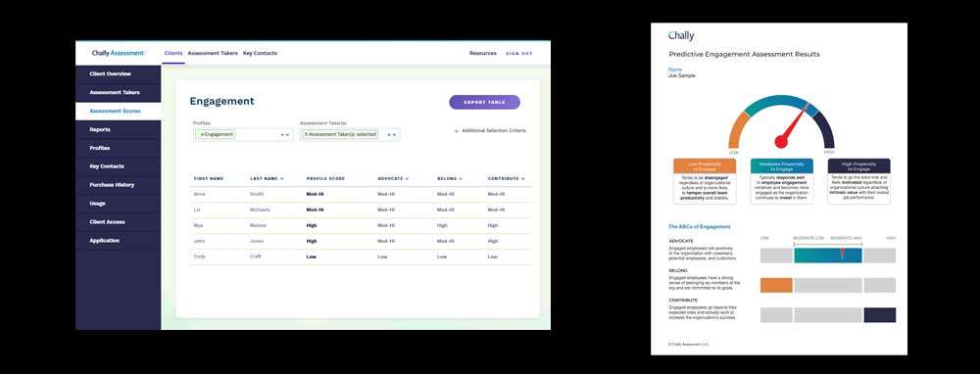Click first name Liz in table

pyautogui.click(x=197, y=210)
